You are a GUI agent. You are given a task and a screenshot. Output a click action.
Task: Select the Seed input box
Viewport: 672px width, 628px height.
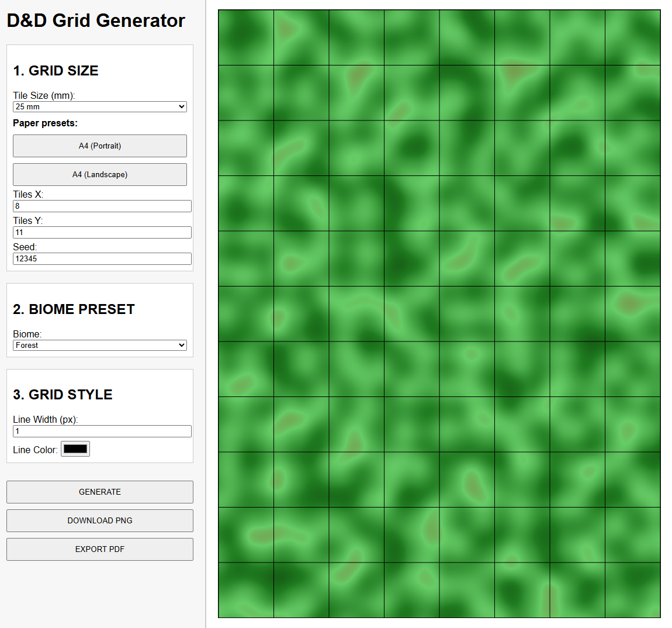(102, 258)
